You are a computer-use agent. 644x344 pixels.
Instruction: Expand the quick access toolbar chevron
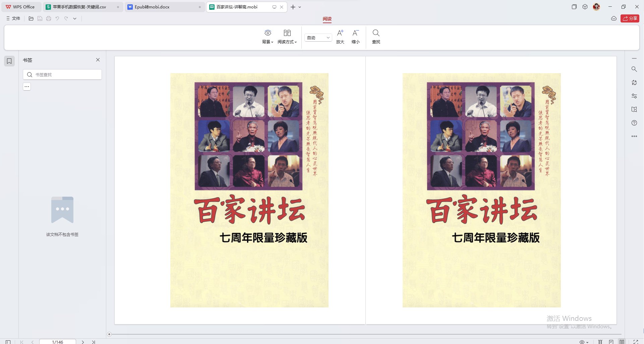(x=75, y=18)
